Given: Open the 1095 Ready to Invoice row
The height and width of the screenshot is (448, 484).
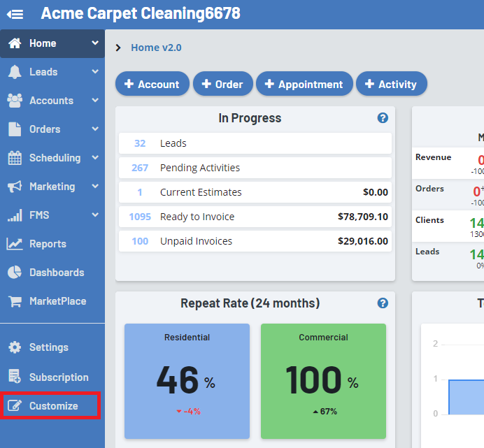Looking at the screenshot, I should [255, 217].
